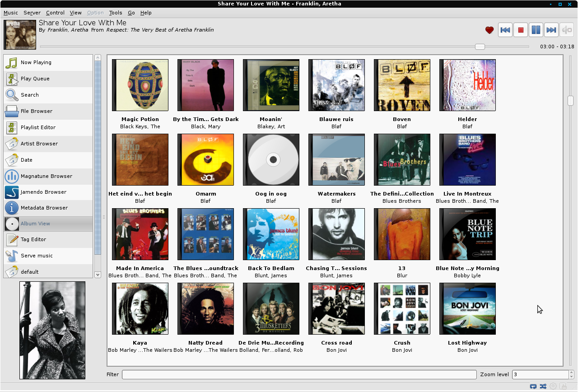Increase Zoom level with the up arrow

571,372
